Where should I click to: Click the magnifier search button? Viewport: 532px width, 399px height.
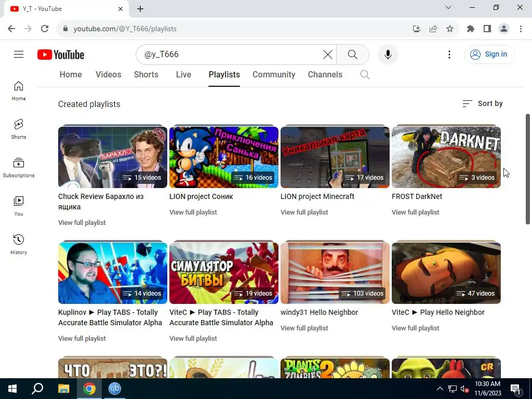click(x=353, y=54)
